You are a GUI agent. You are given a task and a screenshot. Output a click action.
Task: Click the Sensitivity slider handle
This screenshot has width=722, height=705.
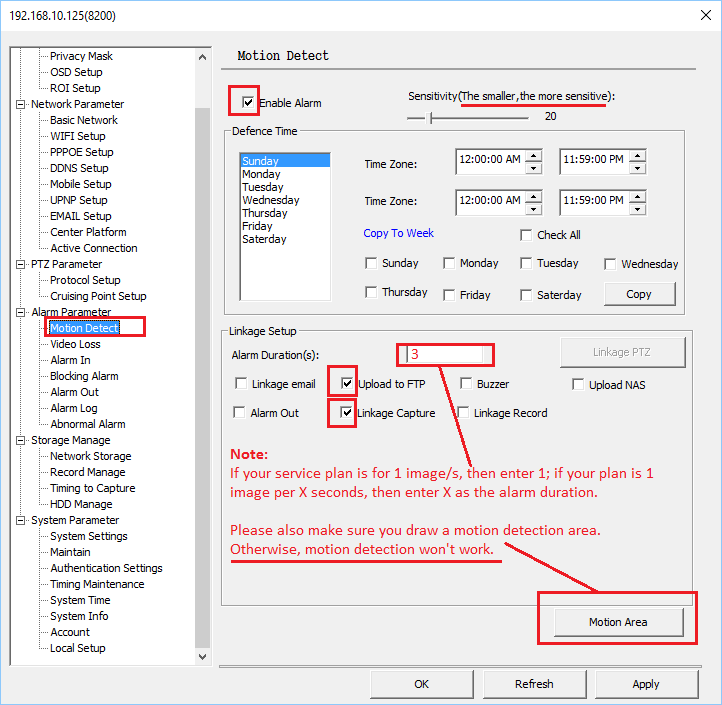click(430, 117)
